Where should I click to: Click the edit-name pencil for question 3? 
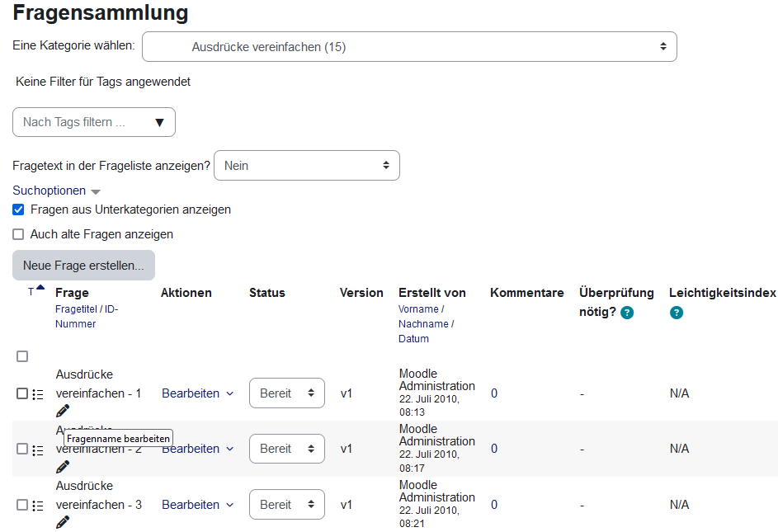(63, 522)
